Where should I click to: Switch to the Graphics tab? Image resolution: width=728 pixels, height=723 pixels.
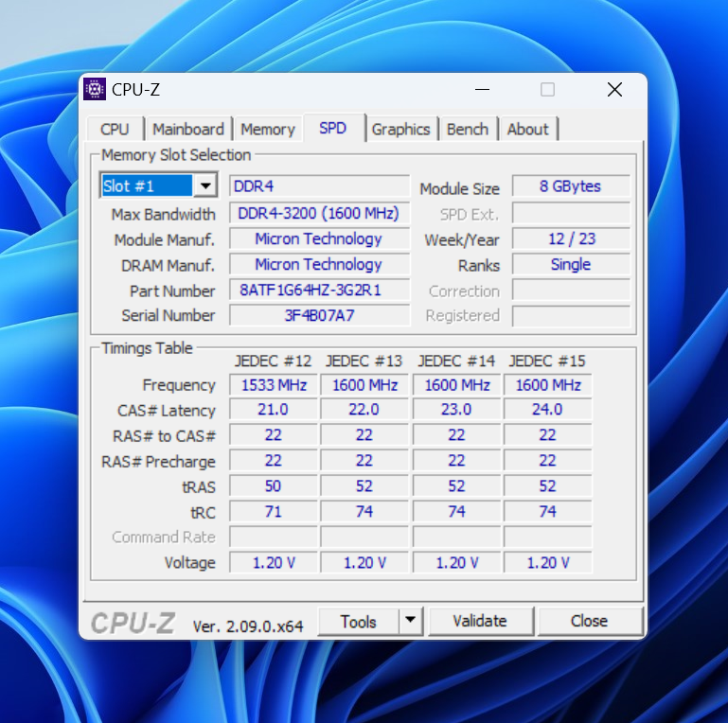pyautogui.click(x=400, y=129)
